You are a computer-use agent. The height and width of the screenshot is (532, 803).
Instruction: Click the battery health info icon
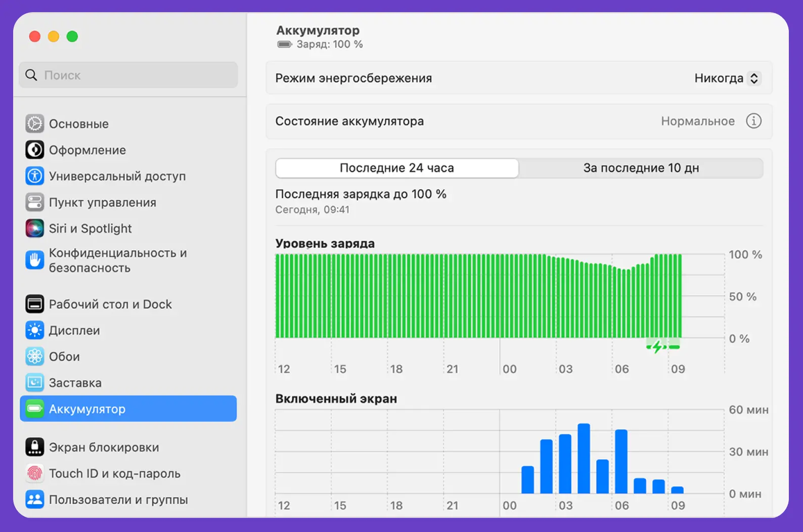(x=753, y=121)
